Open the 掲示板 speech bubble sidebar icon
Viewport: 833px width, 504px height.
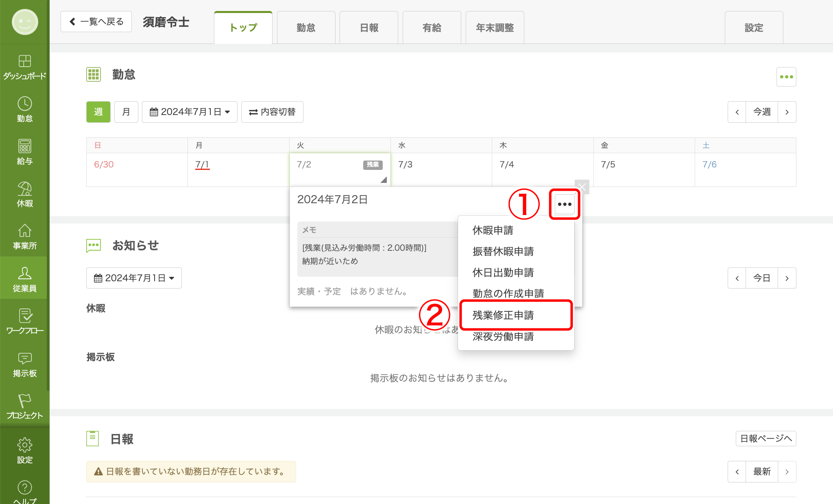click(x=24, y=364)
